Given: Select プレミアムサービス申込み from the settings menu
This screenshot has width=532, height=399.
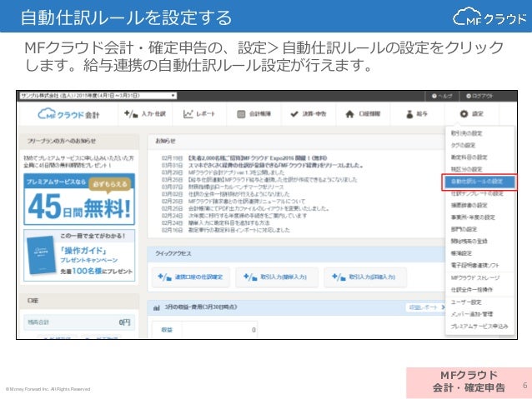Looking at the screenshot, I should 479,327.
